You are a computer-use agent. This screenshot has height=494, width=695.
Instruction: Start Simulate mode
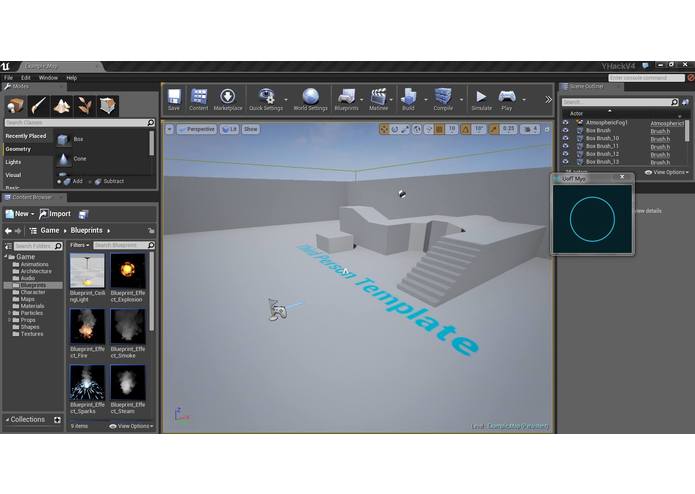481,99
